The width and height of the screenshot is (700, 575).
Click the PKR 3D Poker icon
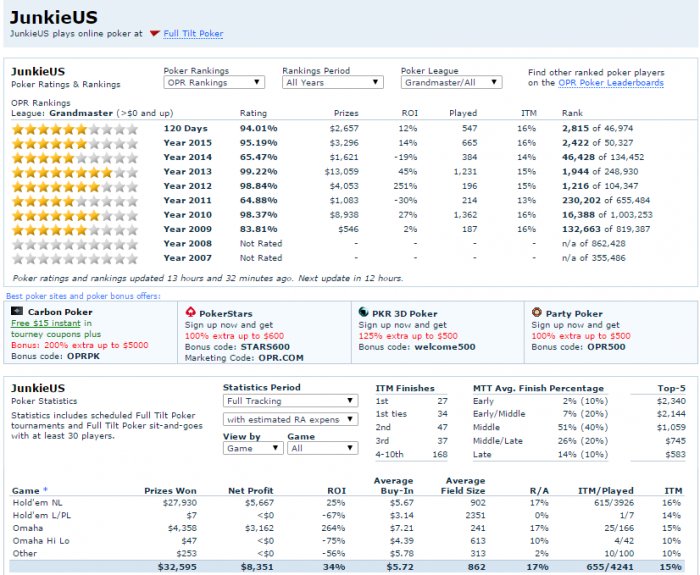click(x=364, y=312)
